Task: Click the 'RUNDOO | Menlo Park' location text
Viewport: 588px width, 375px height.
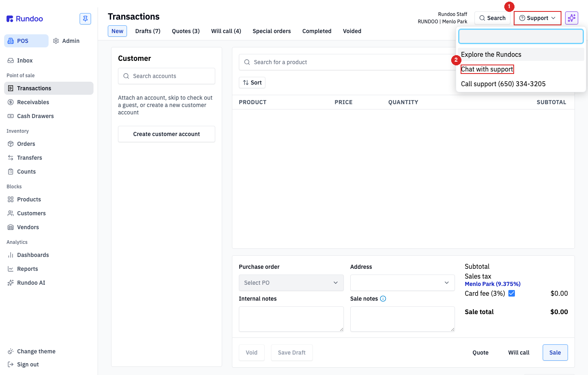Action: [442, 22]
